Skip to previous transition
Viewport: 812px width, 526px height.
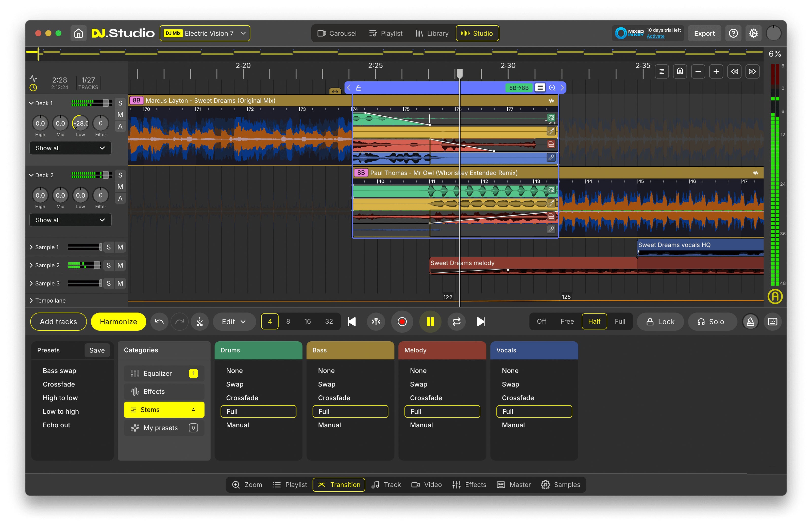(x=352, y=322)
